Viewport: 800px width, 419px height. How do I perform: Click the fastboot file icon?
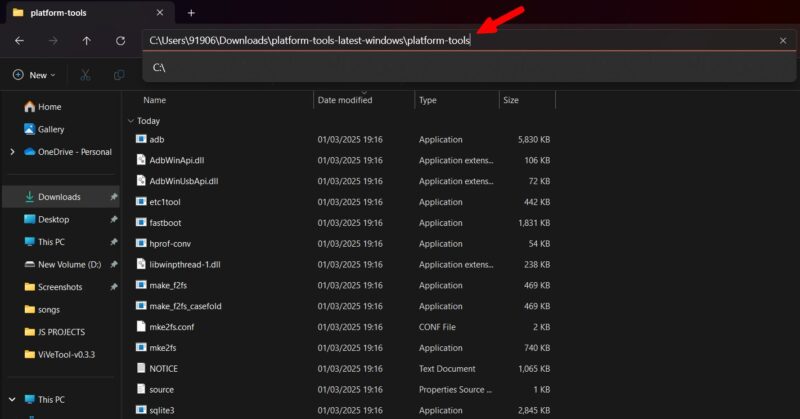[x=141, y=223]
